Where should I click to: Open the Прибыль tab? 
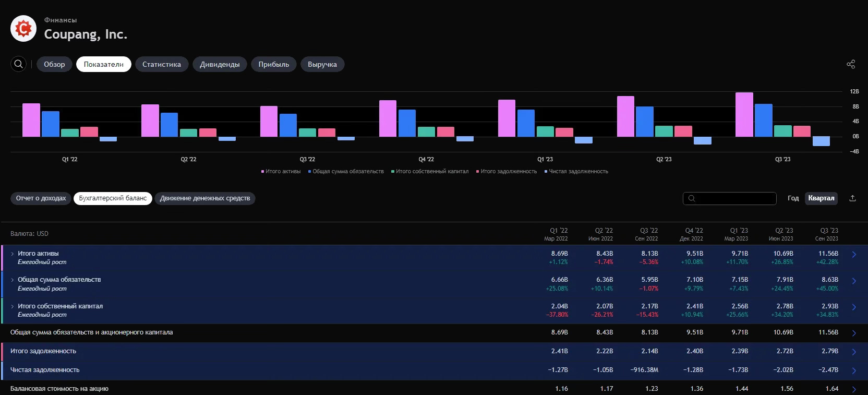coord(274,64)
